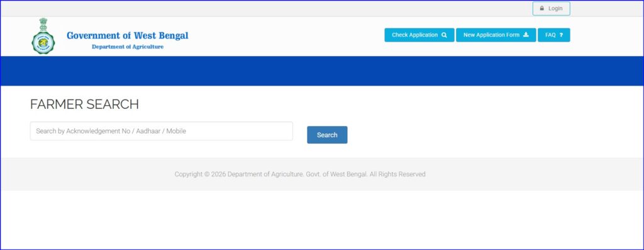Image resolution: width=644 pixels, height=250 pixels.
Task: Click the FARMER SEARCH heading
Action: coord(85,105)
